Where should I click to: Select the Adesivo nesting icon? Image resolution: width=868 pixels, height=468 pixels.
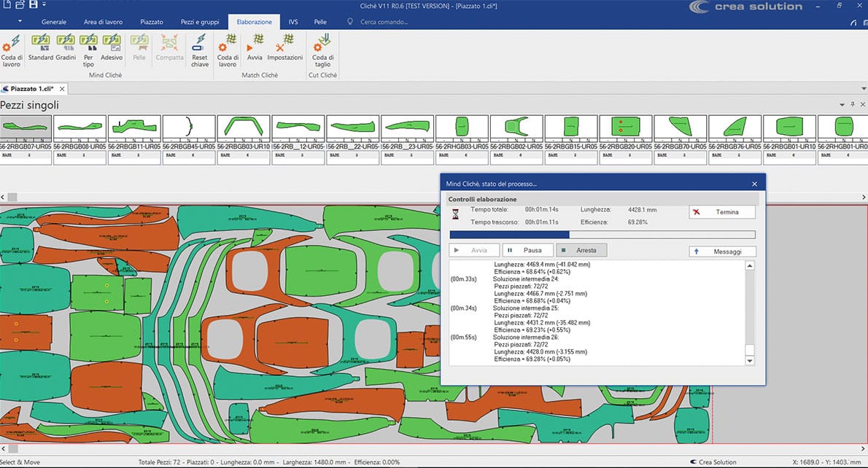[x=112, y=44]
